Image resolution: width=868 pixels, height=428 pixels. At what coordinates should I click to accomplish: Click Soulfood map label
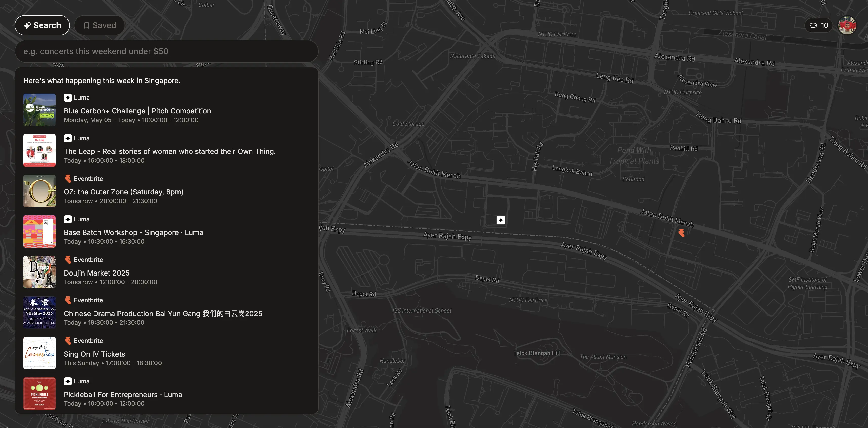pos(633,179)
